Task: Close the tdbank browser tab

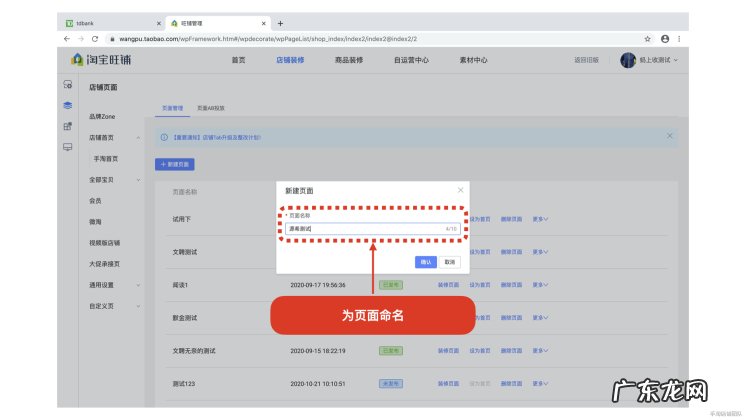Action: click(x=159, y=23)
